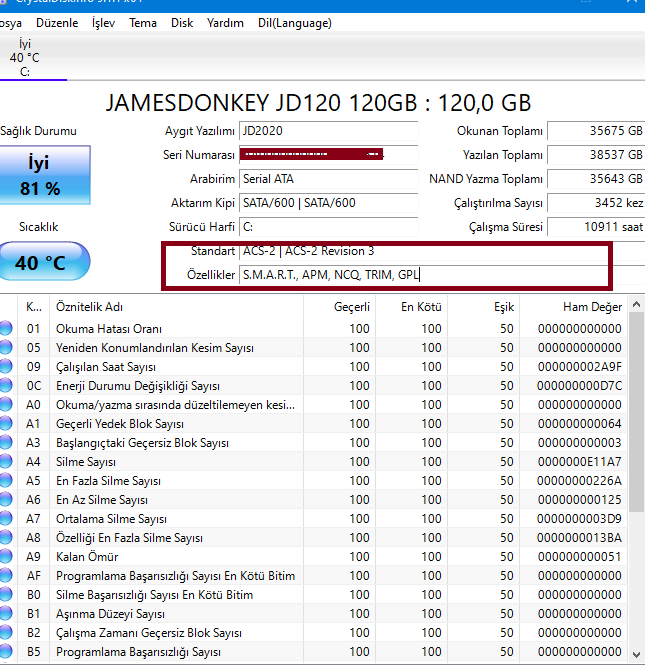Screen dimensions: 645x666
Task: Click status icon for En Az Silme Sayısı
Action: [x=6, y=500]
